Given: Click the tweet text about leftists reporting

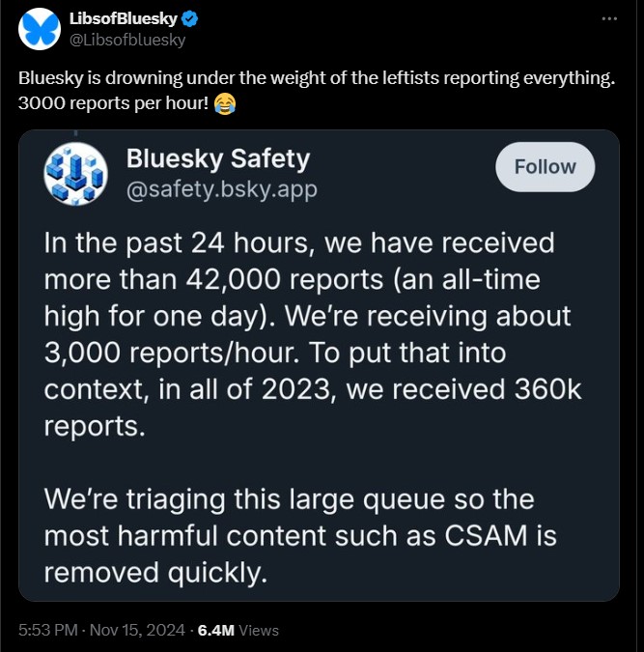Looking at the screenshot, I should click(x=317, y=78).
